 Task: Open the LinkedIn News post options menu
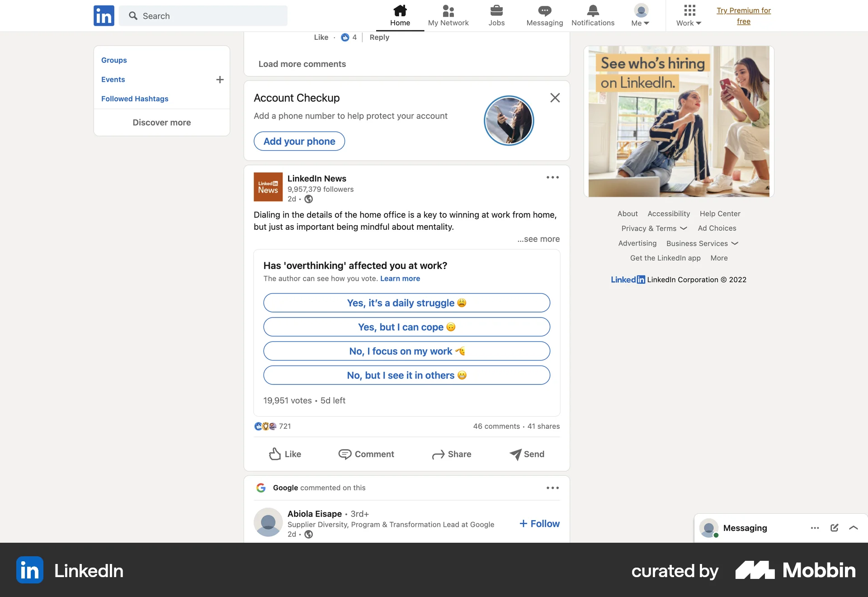552,177
